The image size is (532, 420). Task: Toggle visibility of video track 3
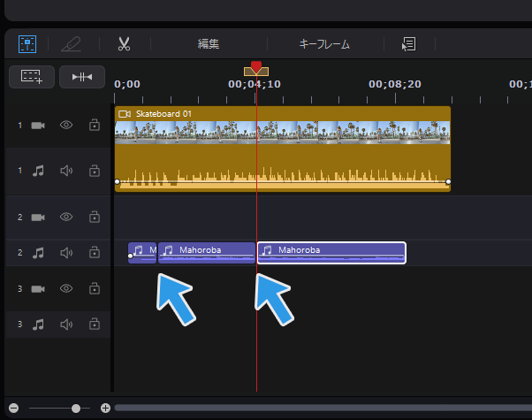(65, 289)
